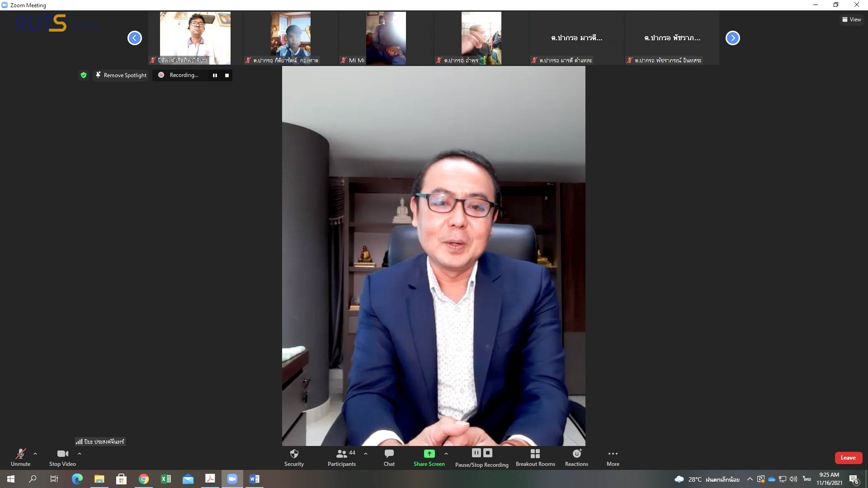Show previous participants with left arrow
This screenshot has width=868, height=488.
coord(135,38)
